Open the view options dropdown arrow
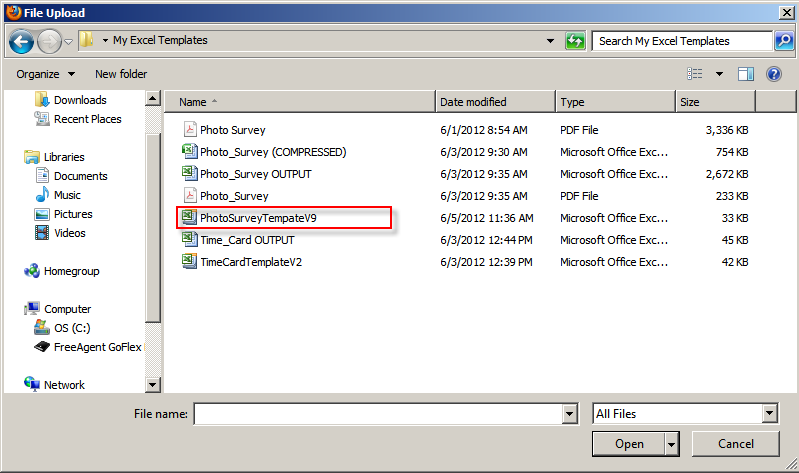 [x=719, y=74]
